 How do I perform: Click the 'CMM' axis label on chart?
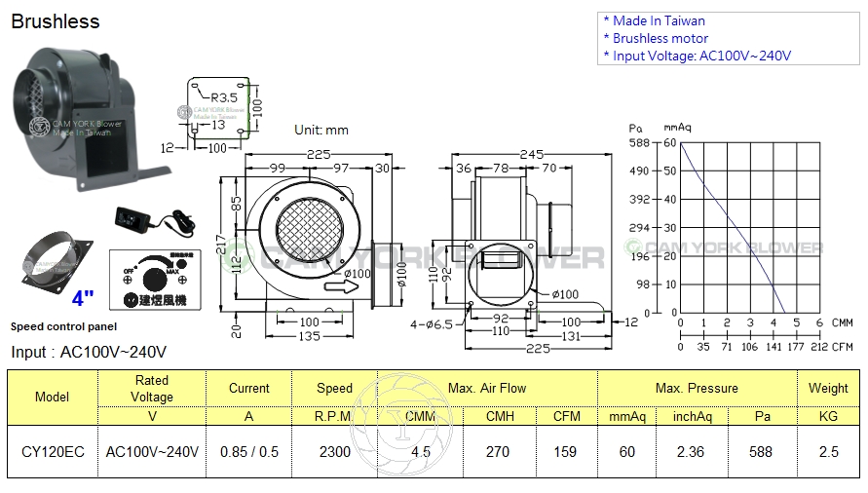(x=842, y=322)
